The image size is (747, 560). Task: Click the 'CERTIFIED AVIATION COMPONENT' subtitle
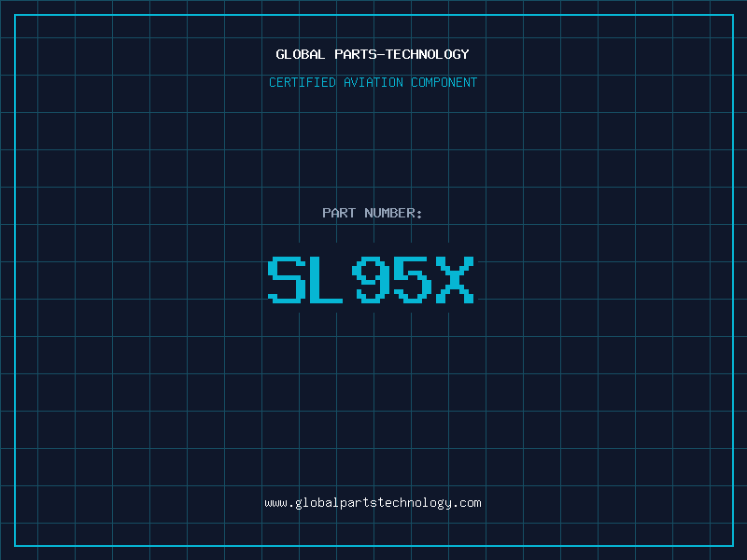coord(373,82)
